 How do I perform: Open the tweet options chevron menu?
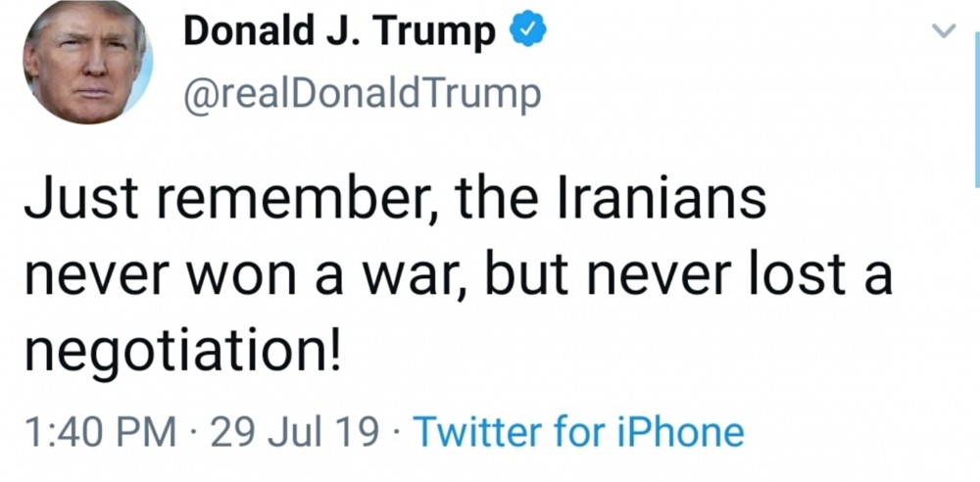944,31
